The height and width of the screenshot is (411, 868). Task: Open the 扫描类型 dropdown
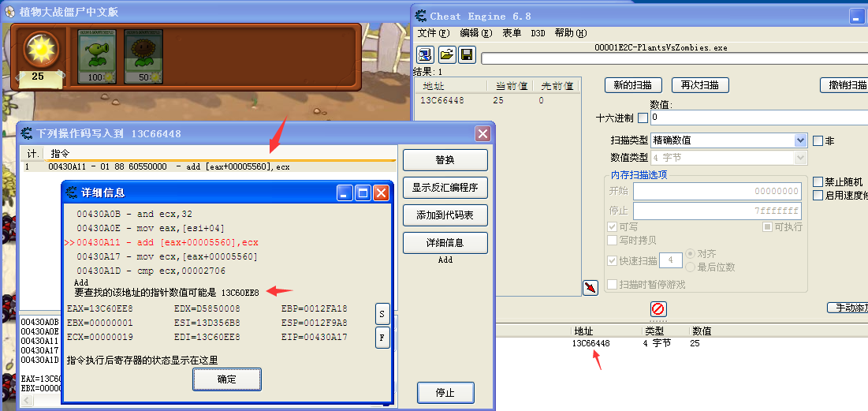click(x=800, y=140)
